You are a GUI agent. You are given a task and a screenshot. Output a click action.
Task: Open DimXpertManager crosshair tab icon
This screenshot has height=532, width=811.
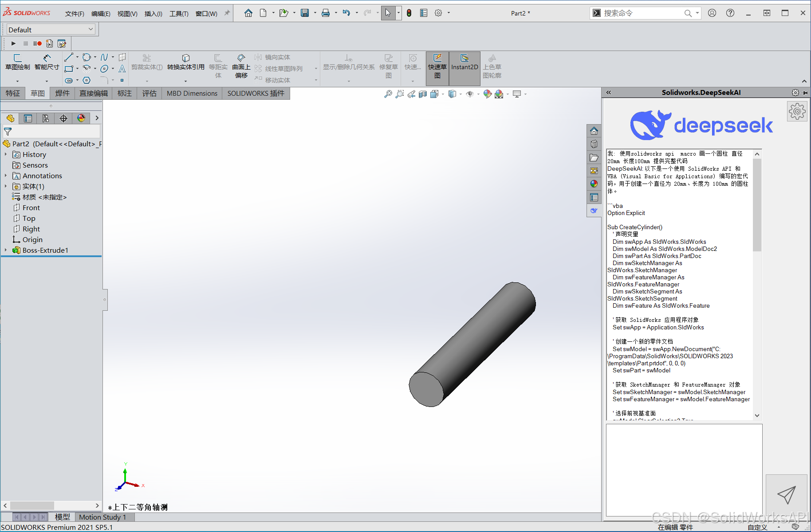63,118
